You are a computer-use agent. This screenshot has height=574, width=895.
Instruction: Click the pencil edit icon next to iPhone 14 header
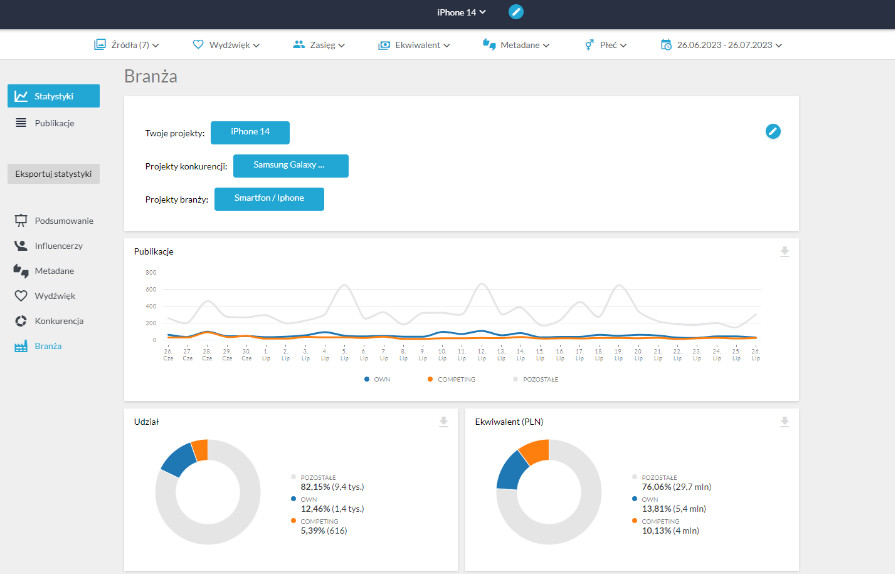coord(515,12)
